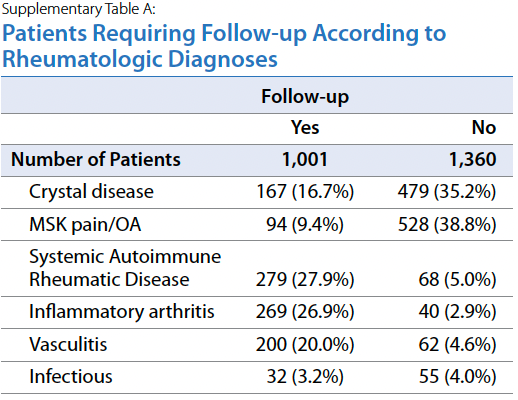
Task: Select the 'Infectious' row label
Action: [71, 377]
